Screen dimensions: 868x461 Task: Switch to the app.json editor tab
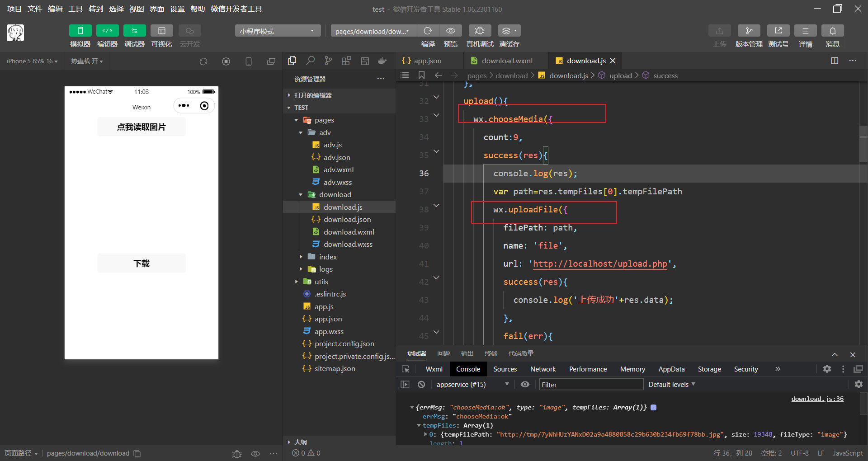point(428,61)
